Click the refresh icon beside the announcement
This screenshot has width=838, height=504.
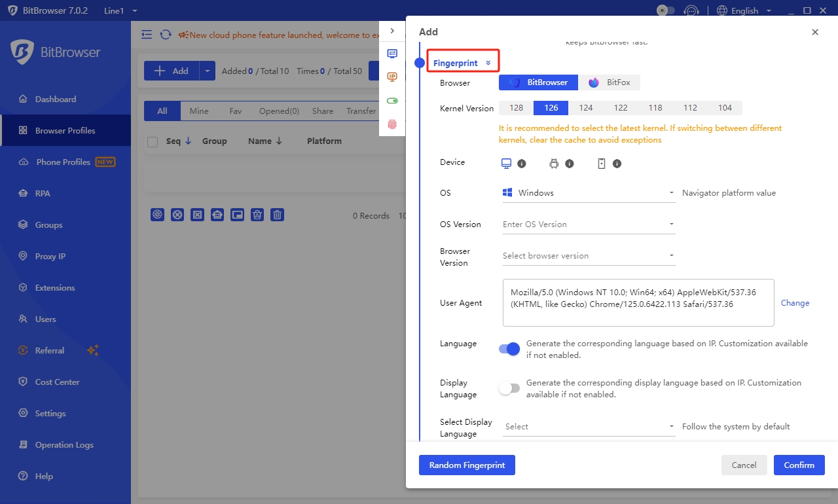pos(166,35)
